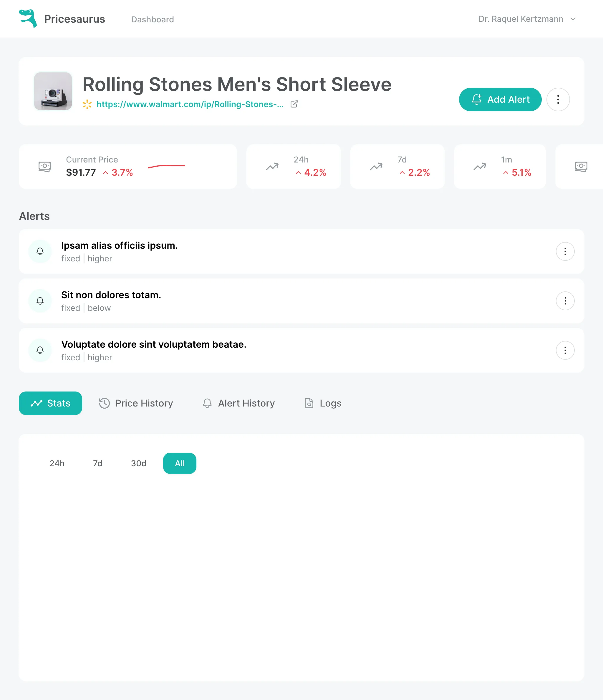Click the bell icon for Ipsam alias alert
Image resolution: width=603 pixels, height=700 pixels.
pyautogui.click(x=40, y=251)
